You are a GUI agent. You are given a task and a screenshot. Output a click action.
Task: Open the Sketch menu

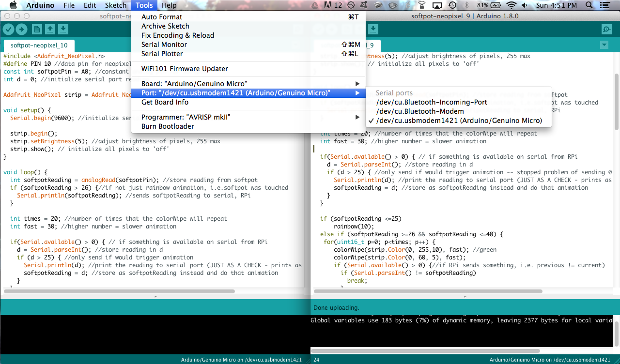(x=116, y=5)
